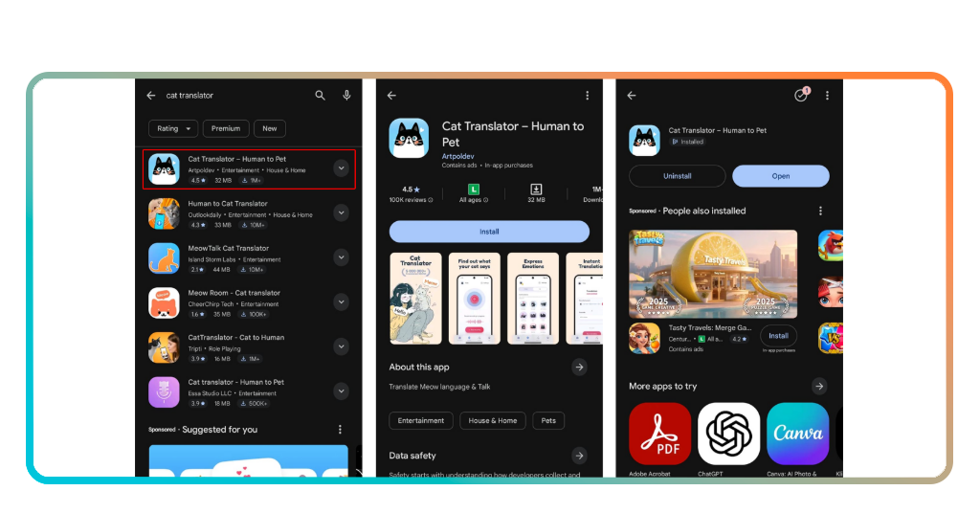Open the MeowTalk Cat Translator title
Screen dimensions: 980x513
(228, 248)
